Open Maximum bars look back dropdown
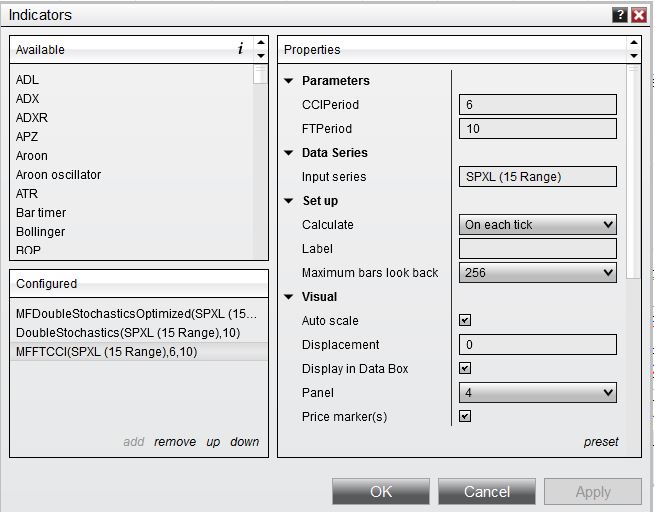This screenshot has height=512, width=654. pos(538,273)
